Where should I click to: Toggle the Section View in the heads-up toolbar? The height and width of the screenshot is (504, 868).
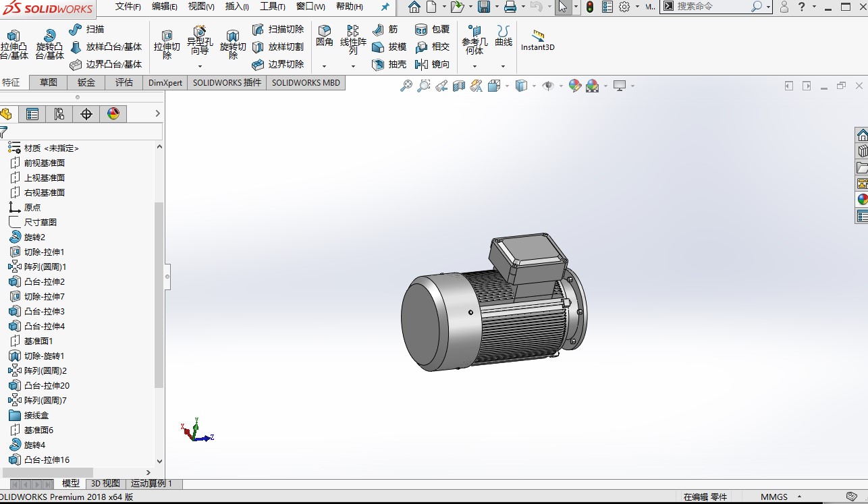(458, 86)
